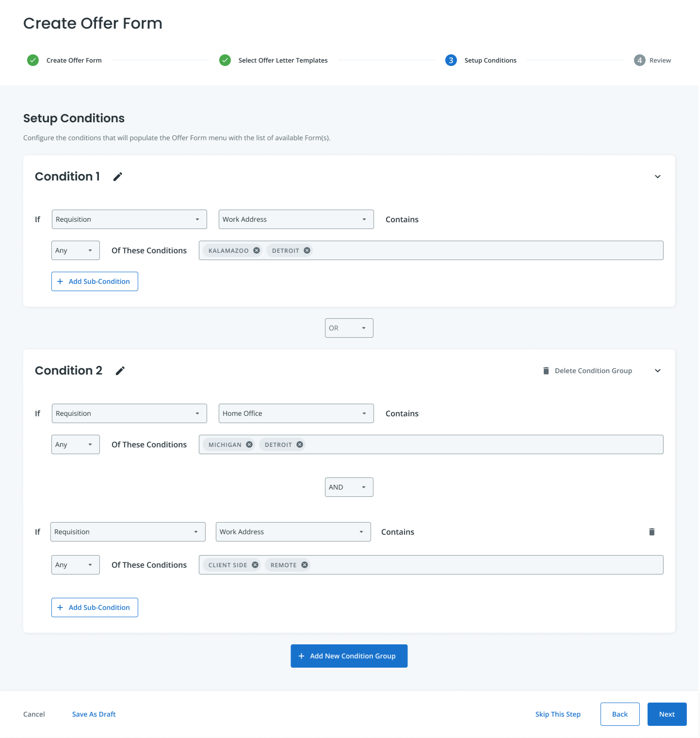This screenshot has width=700, height=738.
Task: Delete Condition 2 using the trash icon
Action: 546,370
